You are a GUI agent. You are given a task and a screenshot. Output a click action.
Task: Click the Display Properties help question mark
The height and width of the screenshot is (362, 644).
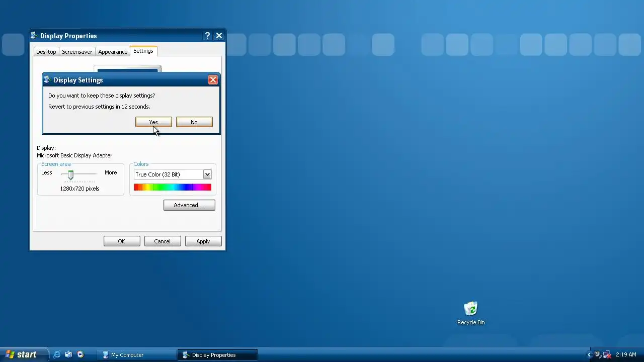point(207,36)
